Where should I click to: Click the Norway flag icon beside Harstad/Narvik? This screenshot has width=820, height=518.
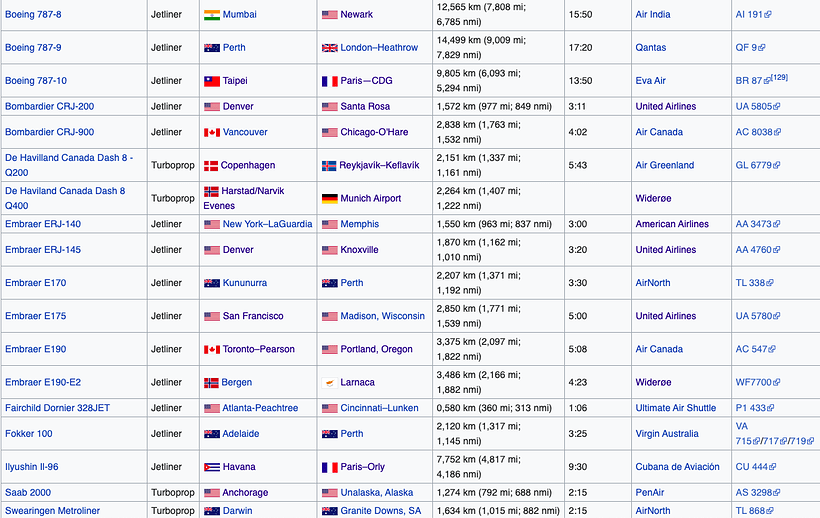[211, 191]
